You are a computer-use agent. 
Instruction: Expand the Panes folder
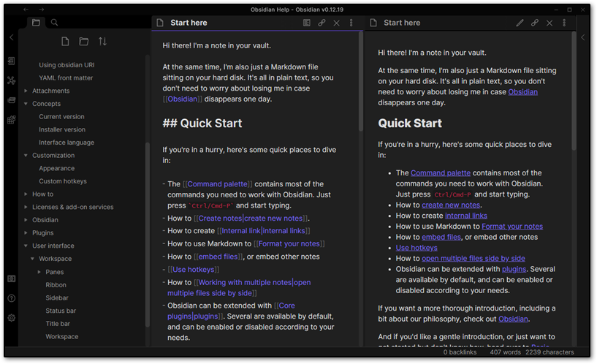pyautogui.click(x=39, y=272)
